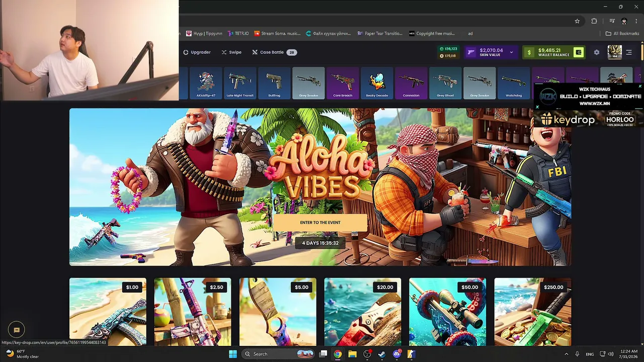Screen dimensions: 644x362
Task: Open the Copyright free music bookmark
Action: [x=432, y=34]
